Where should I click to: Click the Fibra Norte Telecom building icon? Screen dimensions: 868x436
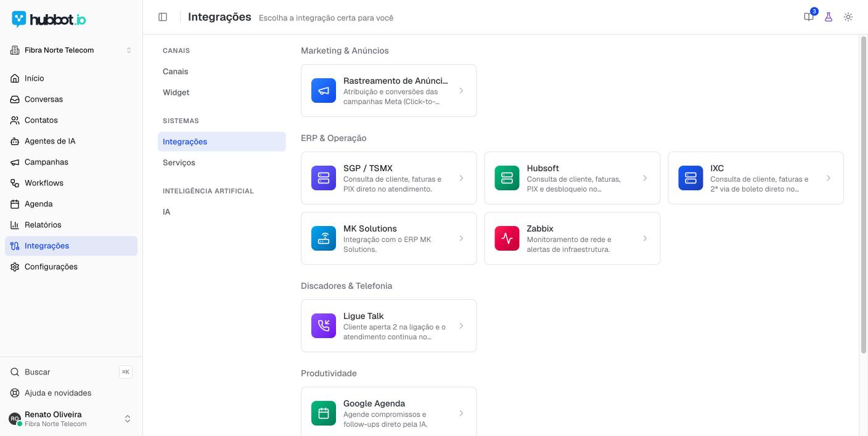coord(15,50)
